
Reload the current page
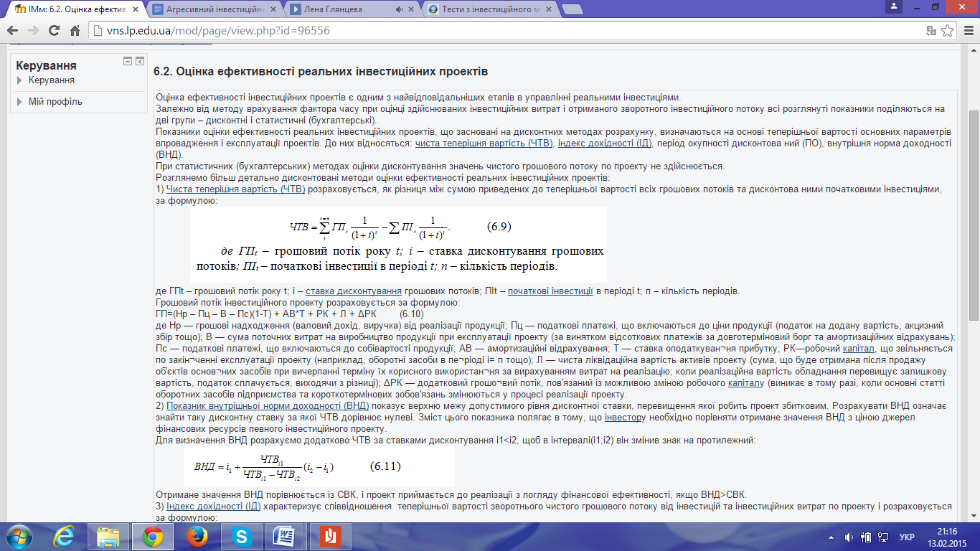pyautogui.click(x=54, y=32)
